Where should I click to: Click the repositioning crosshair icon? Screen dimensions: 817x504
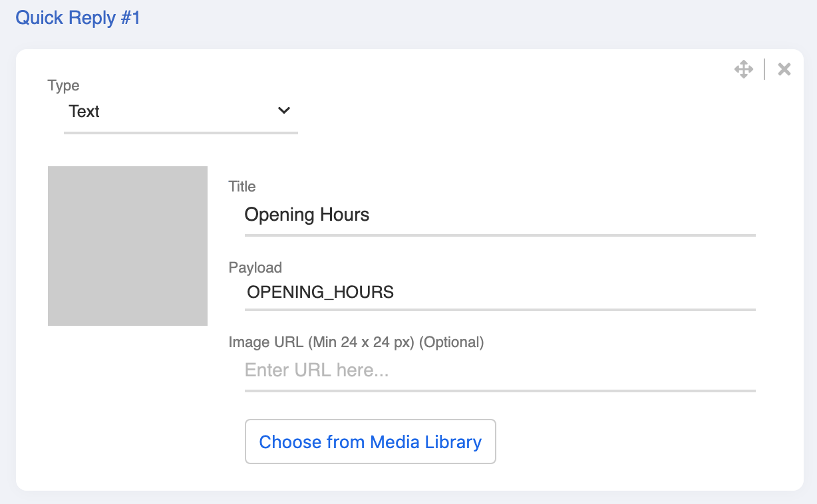744,68
